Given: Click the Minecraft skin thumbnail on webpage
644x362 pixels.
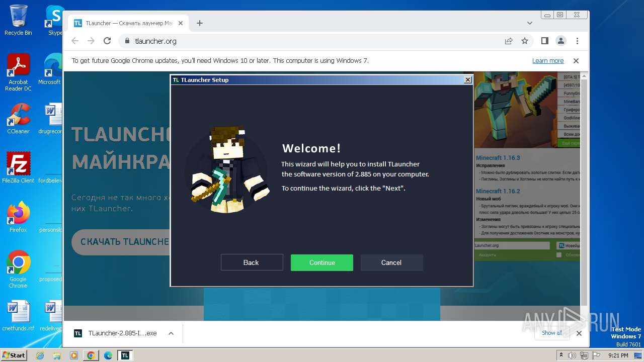Looking at the screenshot, I should [x=514, y=110].
